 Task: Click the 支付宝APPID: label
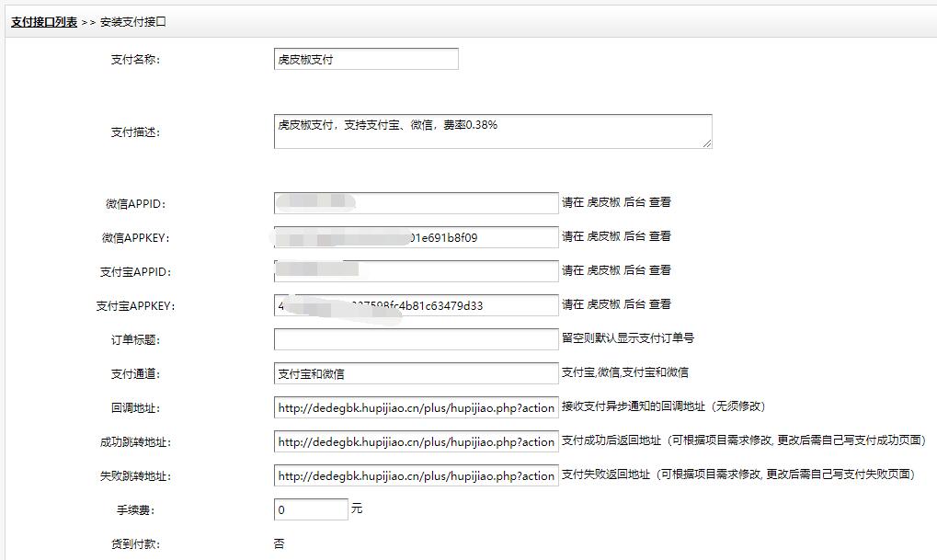[x=136, y=272]
